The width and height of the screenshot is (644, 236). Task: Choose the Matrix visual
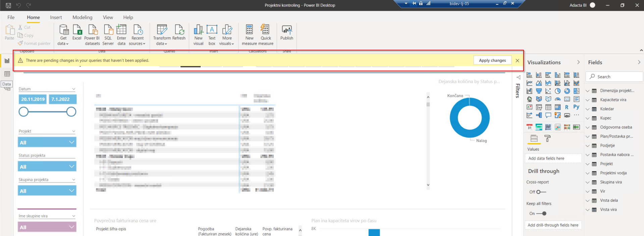pyautogui.click(x=557, y=107)
